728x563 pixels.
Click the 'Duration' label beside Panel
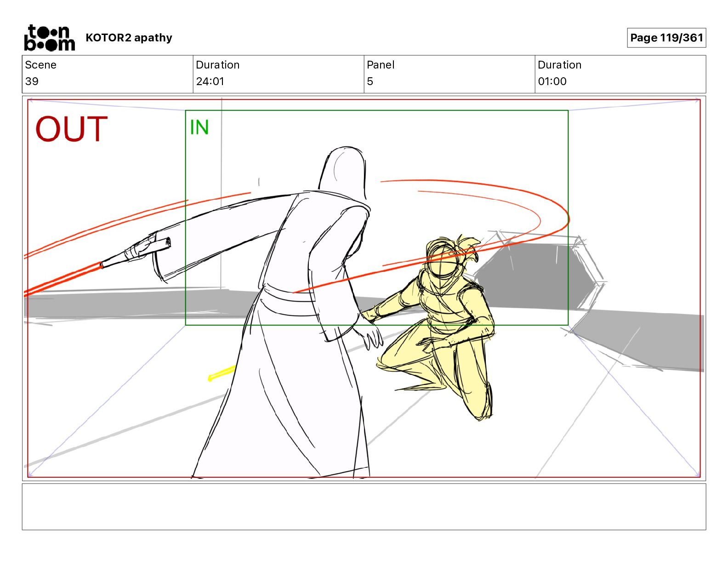(559, 65)
